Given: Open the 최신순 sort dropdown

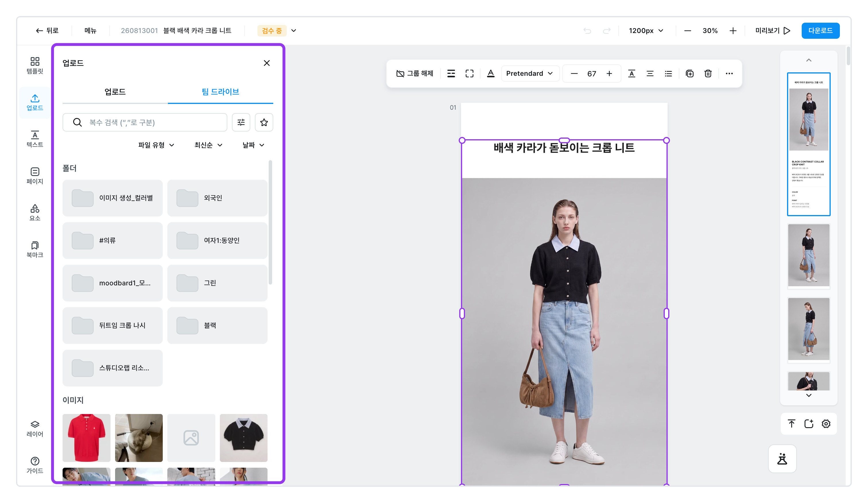Looking at the screenshot, I should [208, 145].
